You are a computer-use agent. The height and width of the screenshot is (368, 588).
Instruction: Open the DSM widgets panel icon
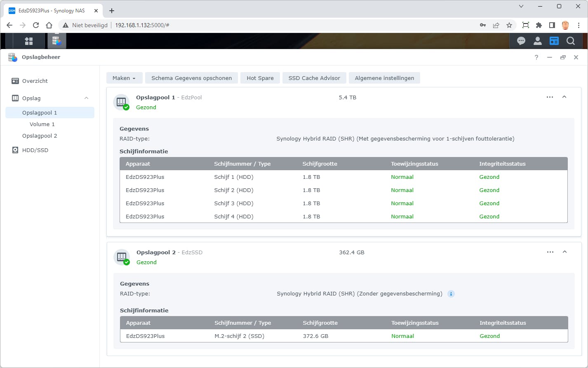pyautogui.click(x=554, y=41)
